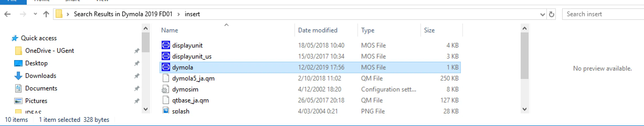
Task: Click chevron after Search Results breadcrumb
Action: point(179,14)
